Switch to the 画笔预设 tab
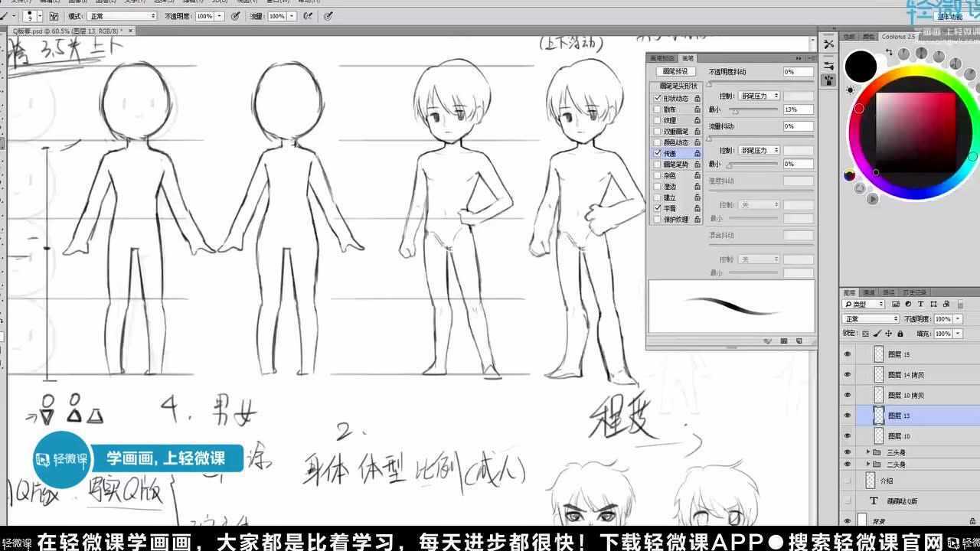 point(662,58)
